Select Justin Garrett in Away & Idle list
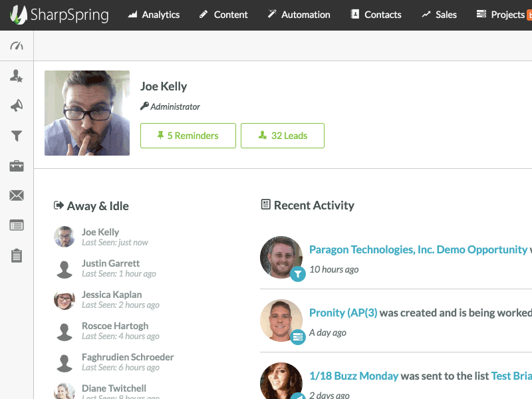The height and width of the screenshot is (399, 532). (110, 263)
